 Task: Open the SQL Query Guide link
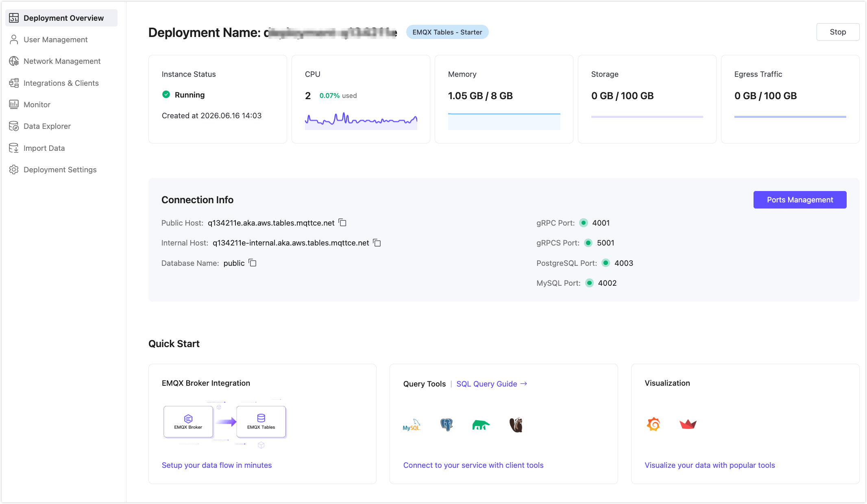coord(492,384)
